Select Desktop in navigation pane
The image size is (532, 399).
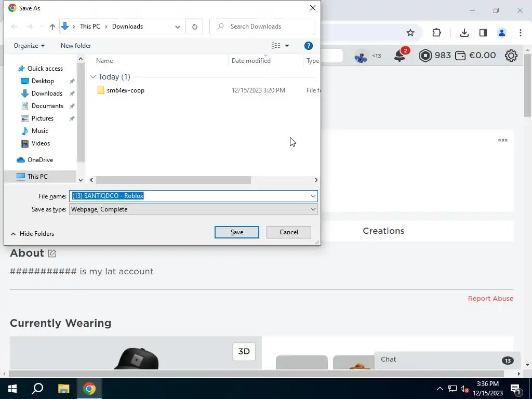click(43, 81)
